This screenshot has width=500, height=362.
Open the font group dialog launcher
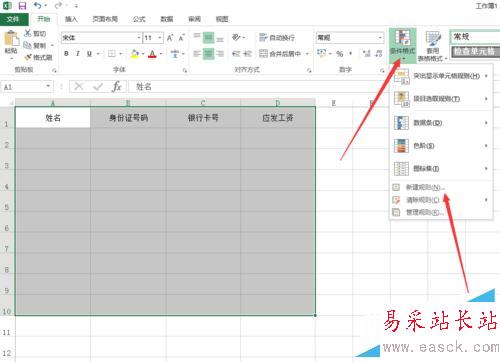click(x=185, y=70)
